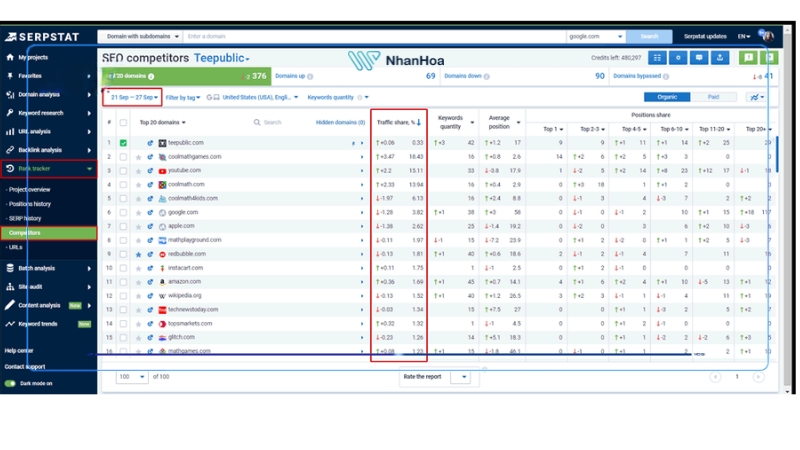Click the comment bubble toolbar icon

click(699, 58)
